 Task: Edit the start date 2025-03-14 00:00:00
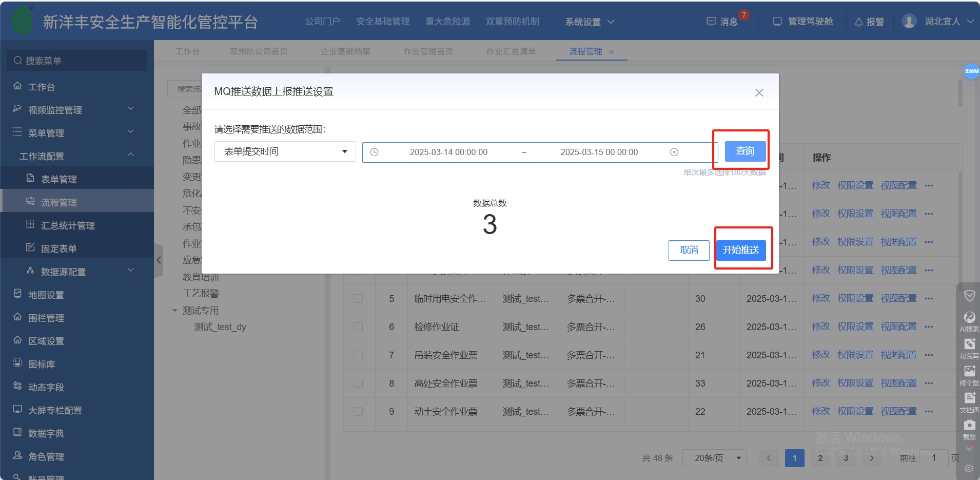coord(448,152)
